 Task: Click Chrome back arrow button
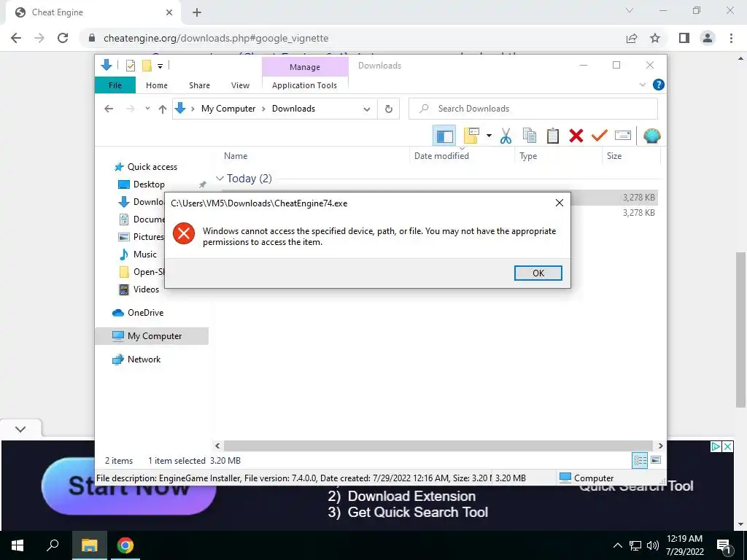click(16, 38)
